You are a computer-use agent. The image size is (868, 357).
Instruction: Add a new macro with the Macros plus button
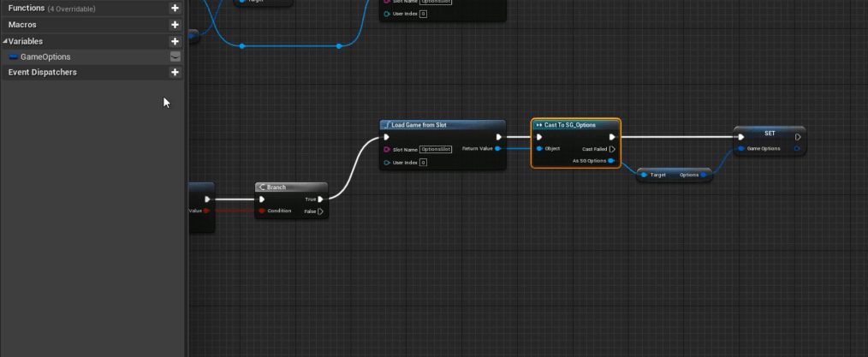(x=175, y=25)
